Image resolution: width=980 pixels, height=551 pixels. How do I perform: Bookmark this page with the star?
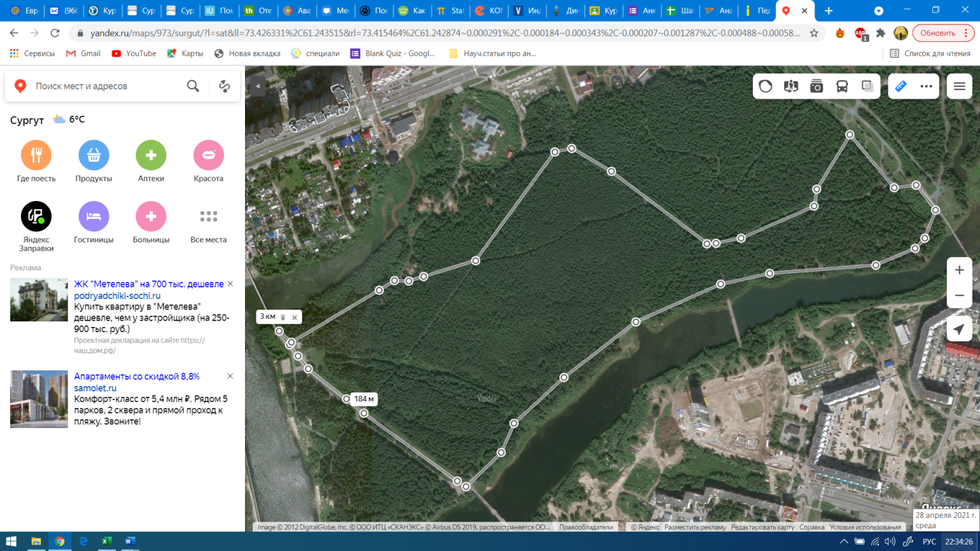(x=814, y=33)
